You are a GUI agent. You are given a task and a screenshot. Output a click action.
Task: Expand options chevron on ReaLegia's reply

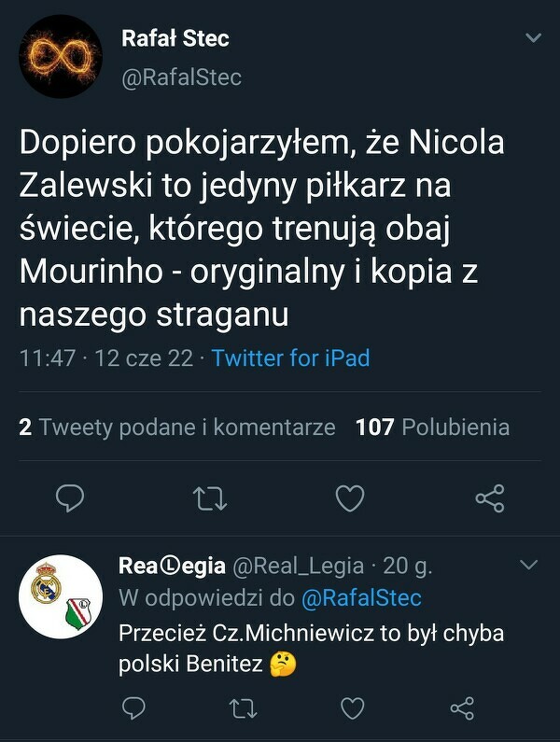[528, 566]
